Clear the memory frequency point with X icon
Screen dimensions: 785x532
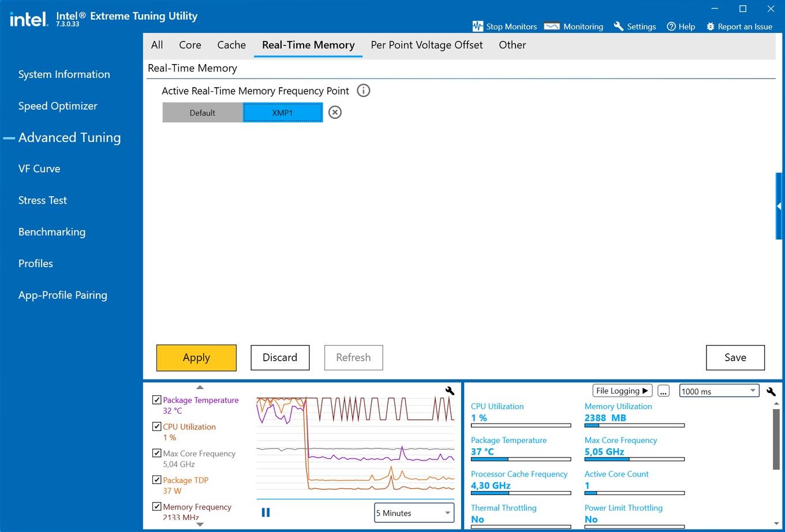click(335, 112)
